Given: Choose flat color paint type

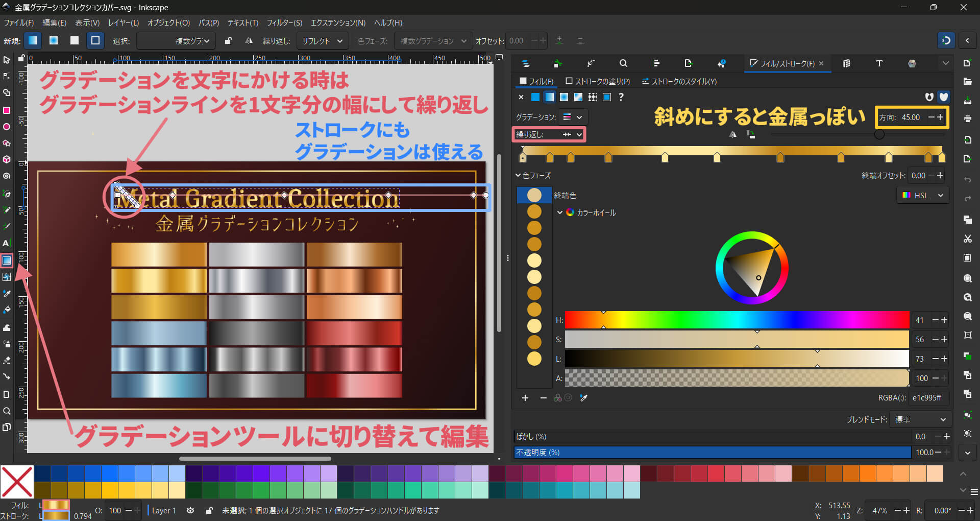Looking at the screenshot, I should pos(535,97).
